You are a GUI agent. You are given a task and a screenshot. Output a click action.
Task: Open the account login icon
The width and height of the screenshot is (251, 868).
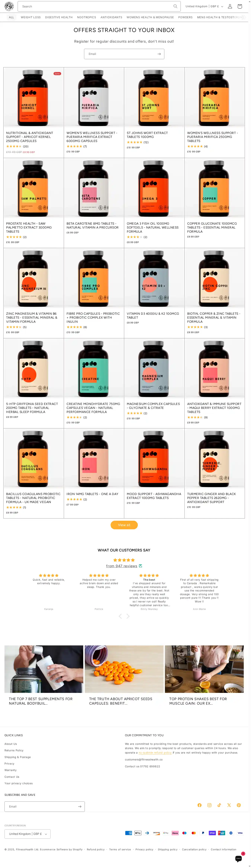230,6
